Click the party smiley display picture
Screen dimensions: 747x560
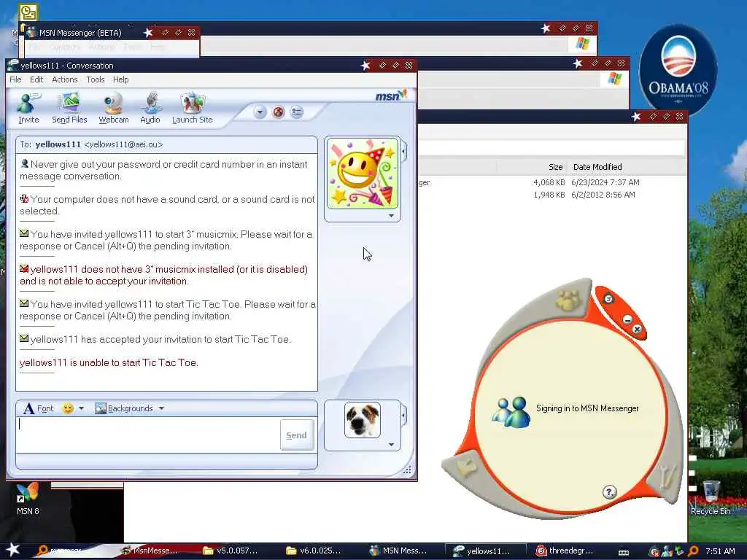click(x=363, y=174)
